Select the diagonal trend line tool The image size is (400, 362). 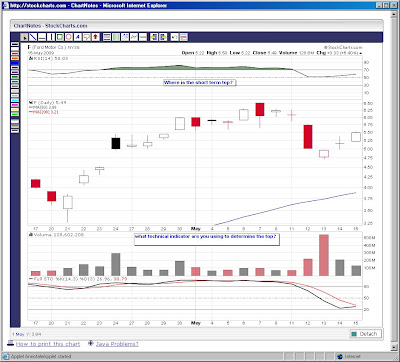(x=33, y=37)
